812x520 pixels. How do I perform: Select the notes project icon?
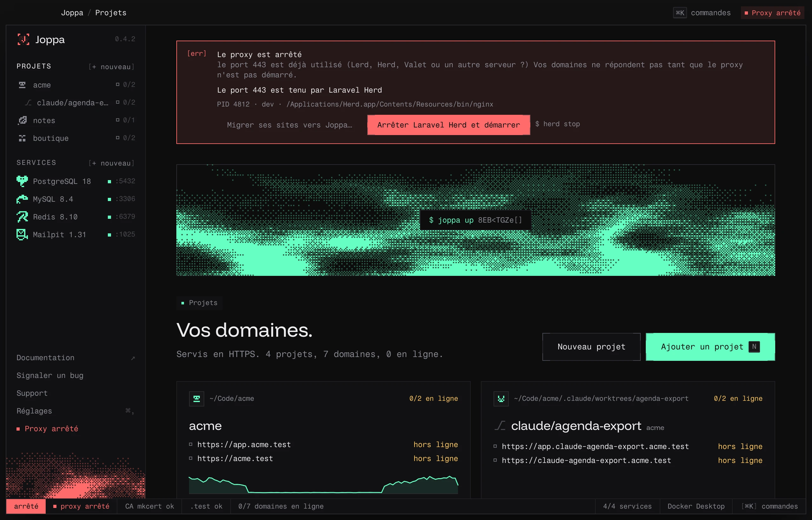tap(22, 120)
